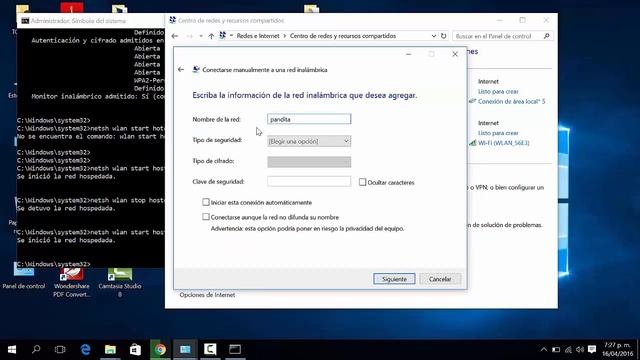Click the Wi-Fi network tray icon
640x360 pixels.
coord(568,349)
